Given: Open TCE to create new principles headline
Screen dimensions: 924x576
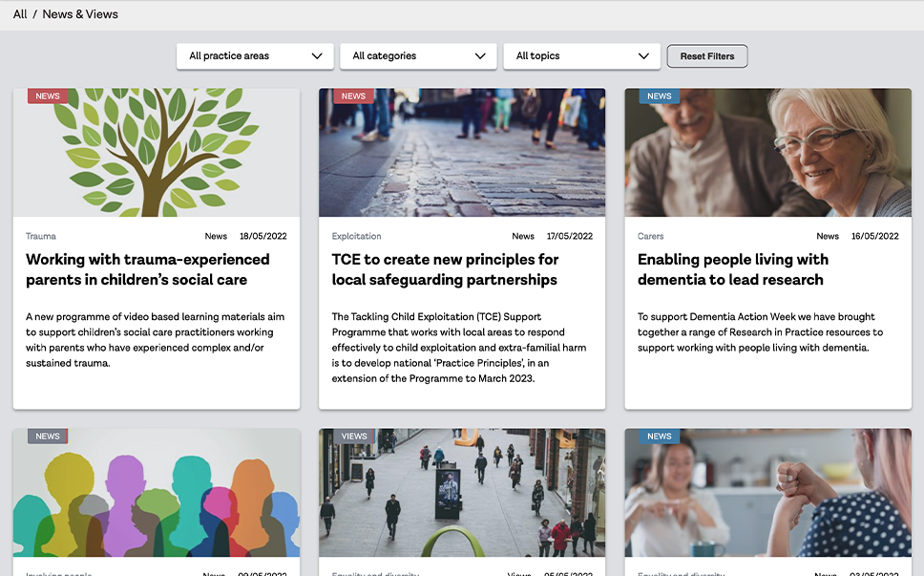Looking at the screenshot, I should click(x=445, y=269).
